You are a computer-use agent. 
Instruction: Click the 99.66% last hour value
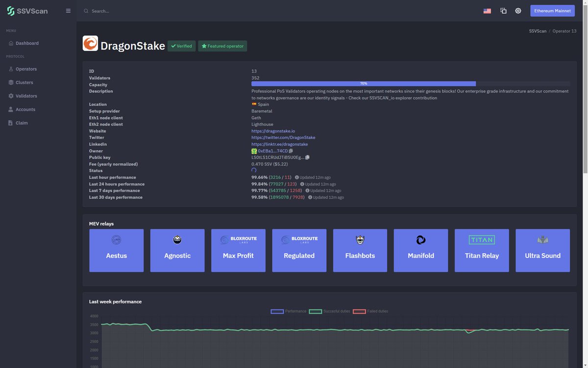click(x=260, y=177)
